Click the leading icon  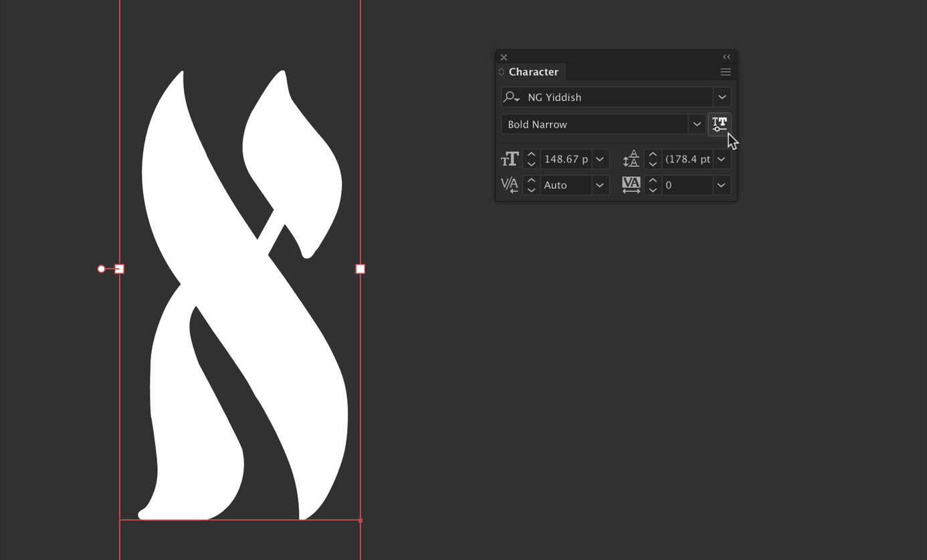(631, 159)
